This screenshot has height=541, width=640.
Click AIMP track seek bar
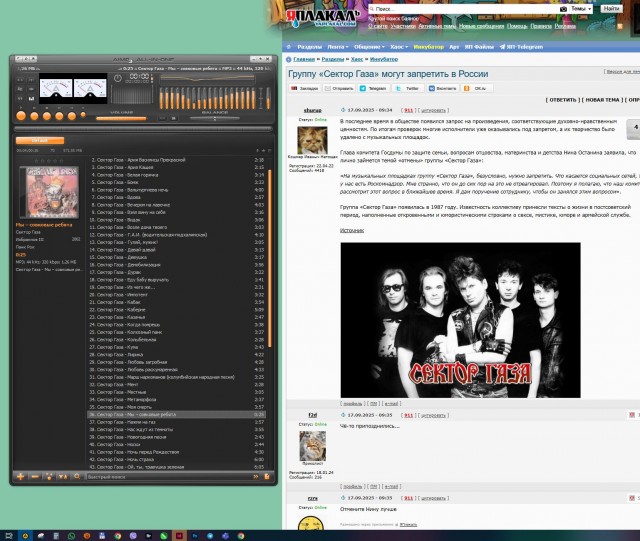click(143, 129)
